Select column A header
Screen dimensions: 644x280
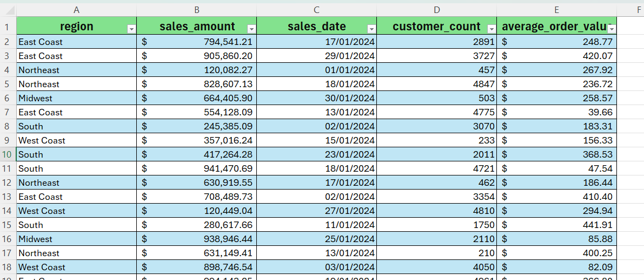click(x=76, y=10)
